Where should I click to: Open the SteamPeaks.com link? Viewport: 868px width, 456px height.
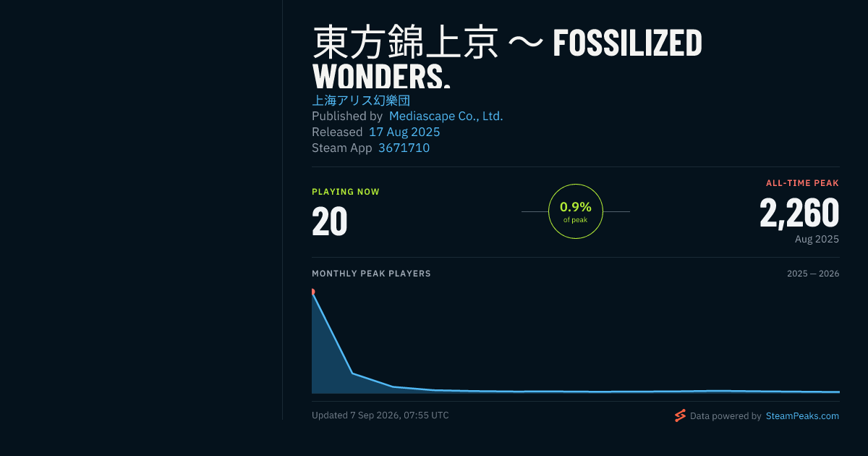(x=802, y=416)
